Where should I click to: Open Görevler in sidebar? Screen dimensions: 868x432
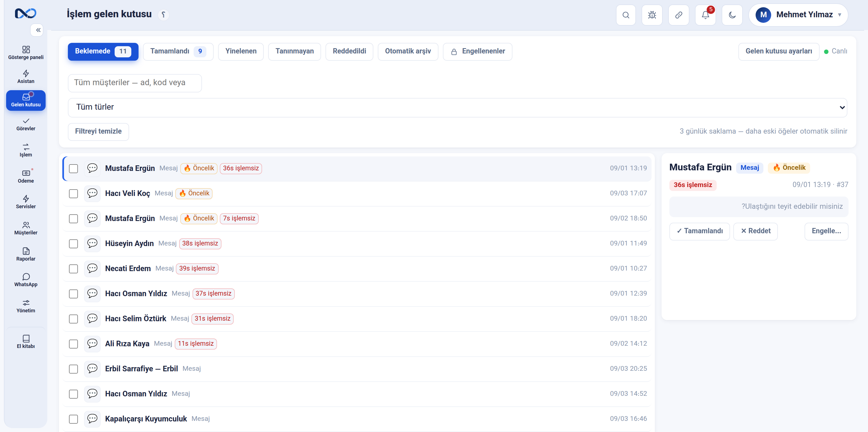click(x=26, y=124)
